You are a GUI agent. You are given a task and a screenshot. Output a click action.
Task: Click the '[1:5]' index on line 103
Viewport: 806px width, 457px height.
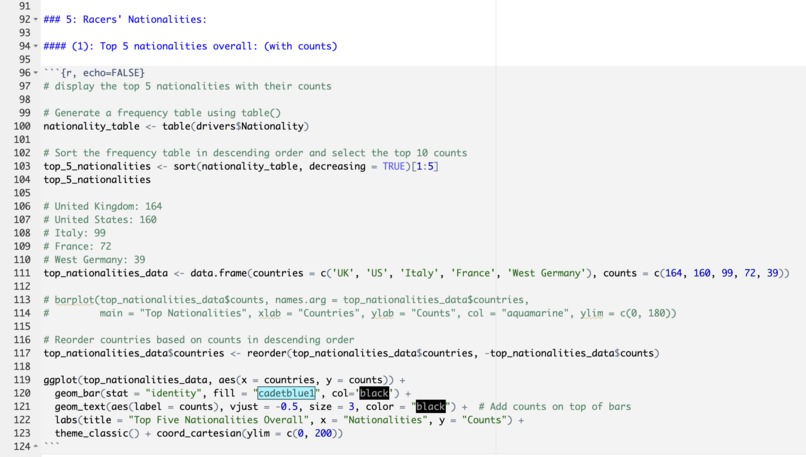[x=425, y=167]
